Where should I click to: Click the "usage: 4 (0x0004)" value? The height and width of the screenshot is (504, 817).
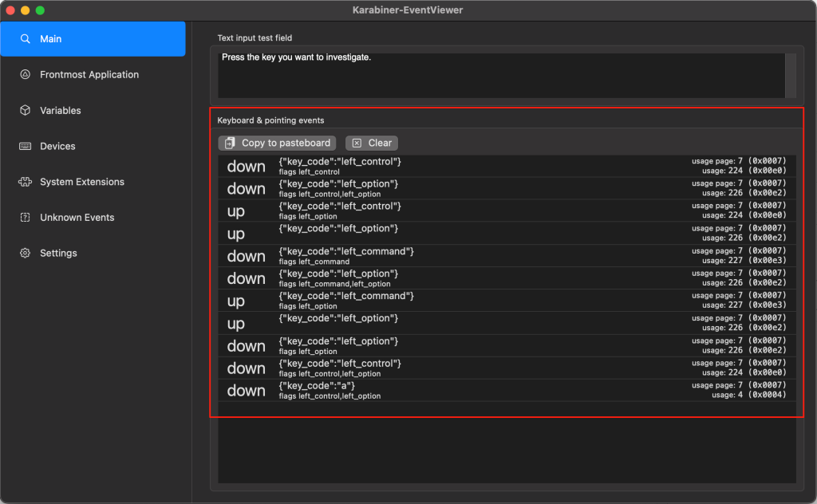(x=748, y=396)
